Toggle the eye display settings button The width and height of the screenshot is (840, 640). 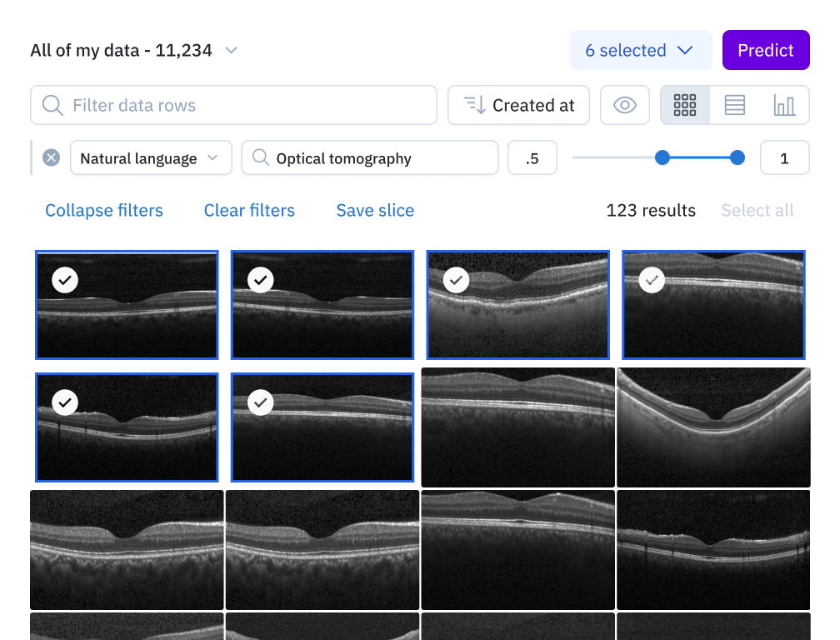(x=625, y=106)
